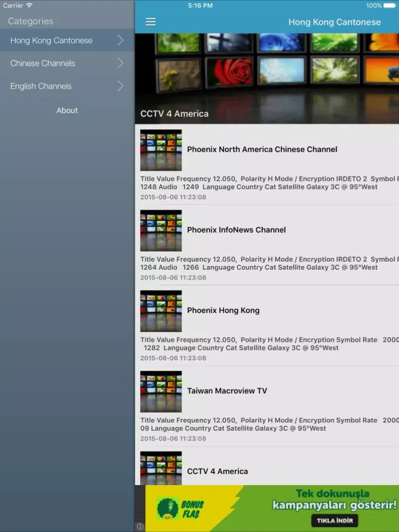Select Chinese Channels category
This screenshot has height=532, width=399.
pos(67,63)
